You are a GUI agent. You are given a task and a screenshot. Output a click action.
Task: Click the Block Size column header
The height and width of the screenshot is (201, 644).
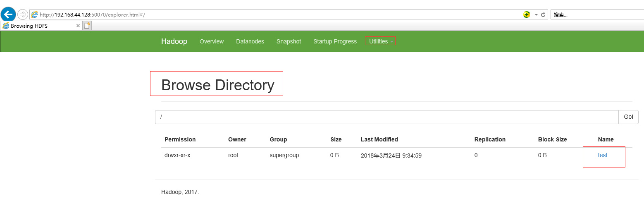click(x=553, y=139)
